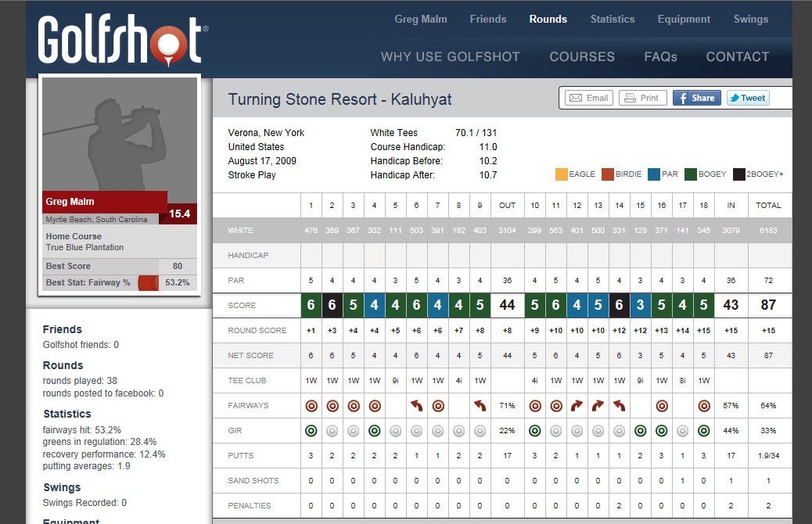This screenshot has height=524, width=812.
Task: Click hole 6 missed-left fairway arrow
Action: [416, 405]
